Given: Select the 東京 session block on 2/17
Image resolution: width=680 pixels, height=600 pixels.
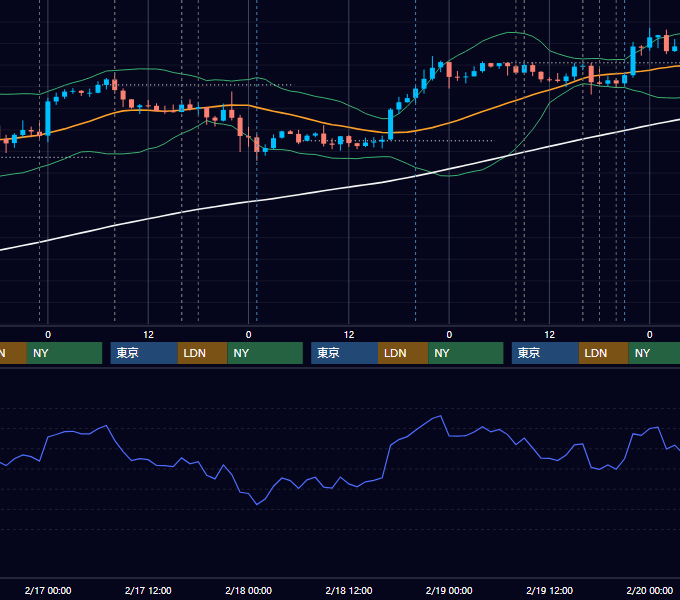Looking at the screenshot, I should (144, 353).
